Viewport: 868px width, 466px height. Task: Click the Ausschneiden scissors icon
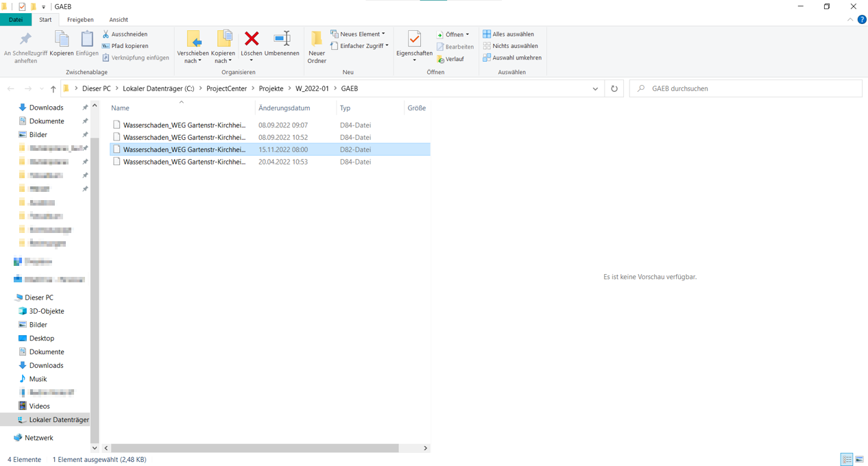(106, 34)
